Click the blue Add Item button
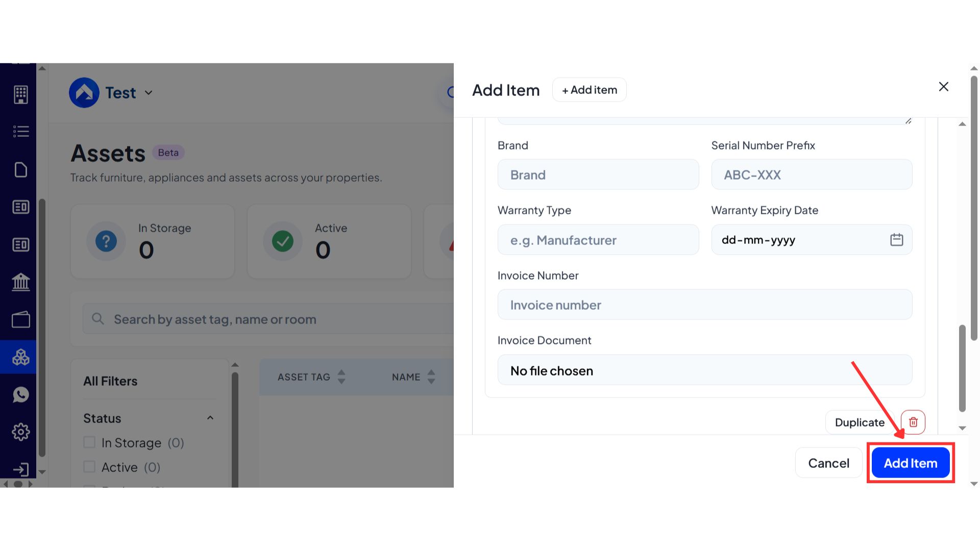 [x=910, y=463]
